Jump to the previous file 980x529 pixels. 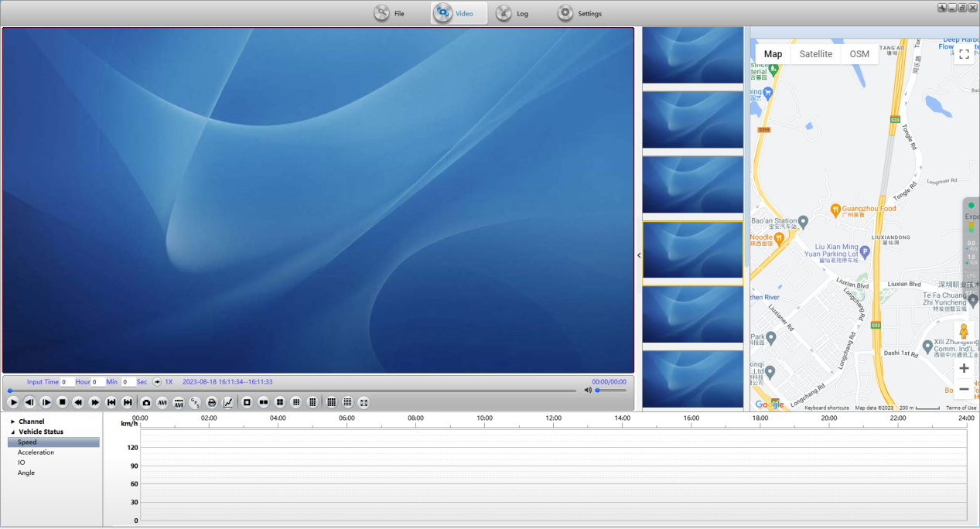click(x=111, y=402)
